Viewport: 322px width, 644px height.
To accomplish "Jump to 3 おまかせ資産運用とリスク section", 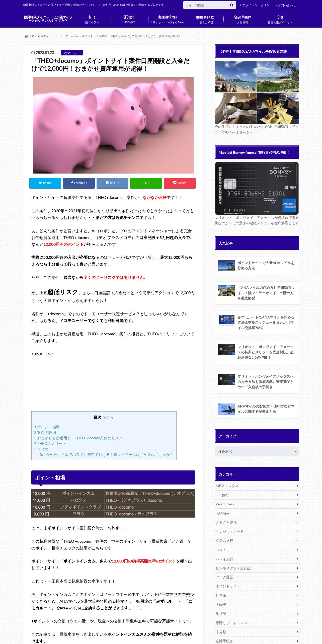I will (78, 438).
